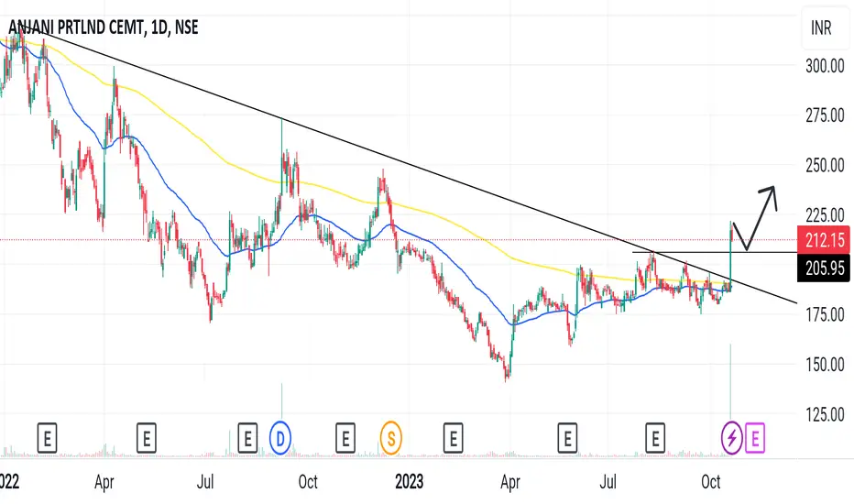
Task: Click the 250.00 price axis label
Action: pyautogui.click(x=825, y=165)
